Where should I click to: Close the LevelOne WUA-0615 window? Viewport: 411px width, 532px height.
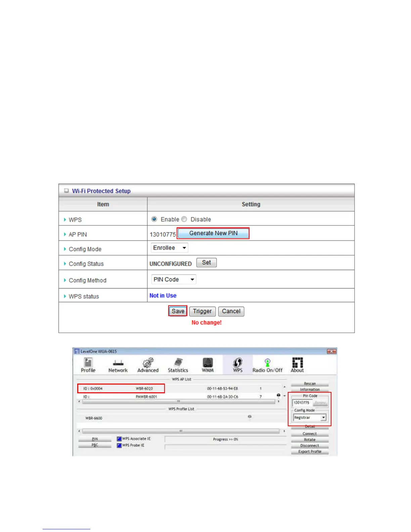[x=331, y=351]
